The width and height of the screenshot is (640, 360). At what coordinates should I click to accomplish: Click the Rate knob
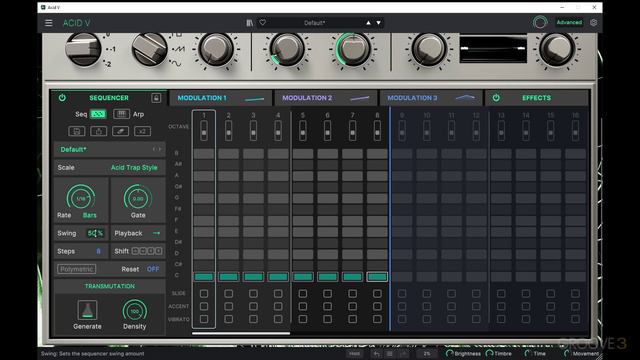coord(81,198)
